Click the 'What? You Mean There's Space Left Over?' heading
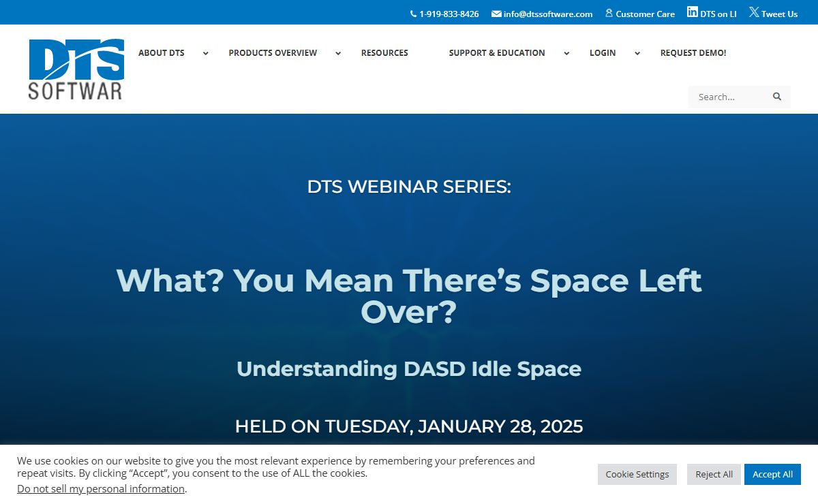The width and height of the screenshot is (818, 504). click(409, 296)
